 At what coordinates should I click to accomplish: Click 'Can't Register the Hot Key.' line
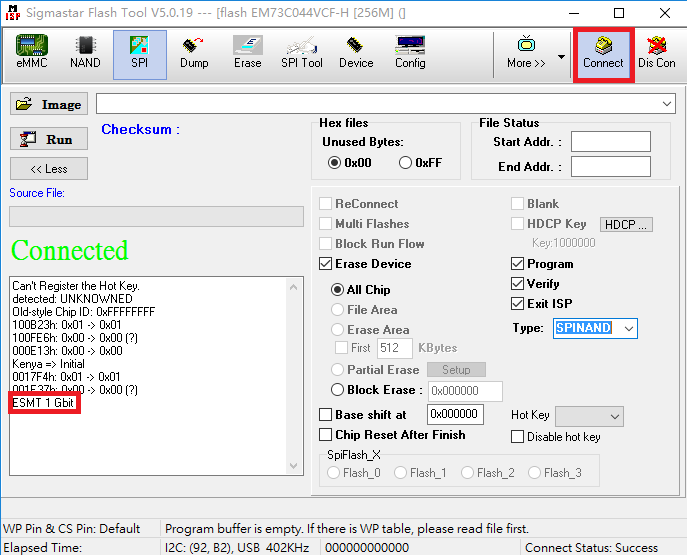76,286
